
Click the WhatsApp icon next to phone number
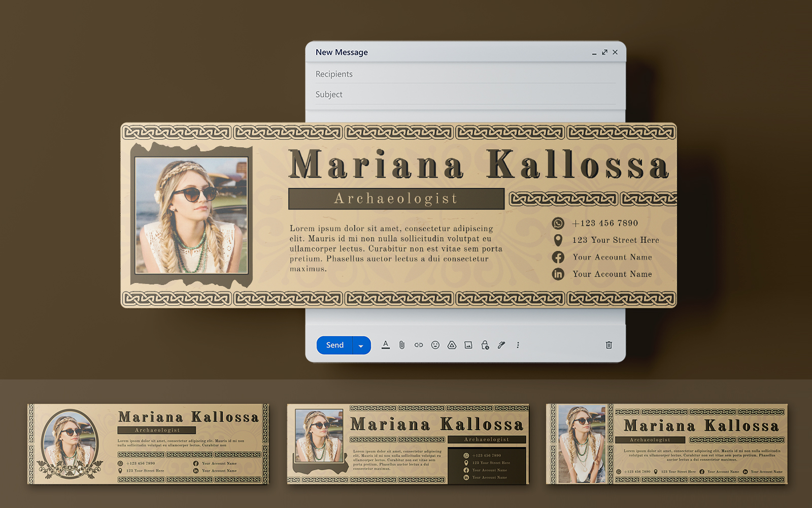click(558, 224)
